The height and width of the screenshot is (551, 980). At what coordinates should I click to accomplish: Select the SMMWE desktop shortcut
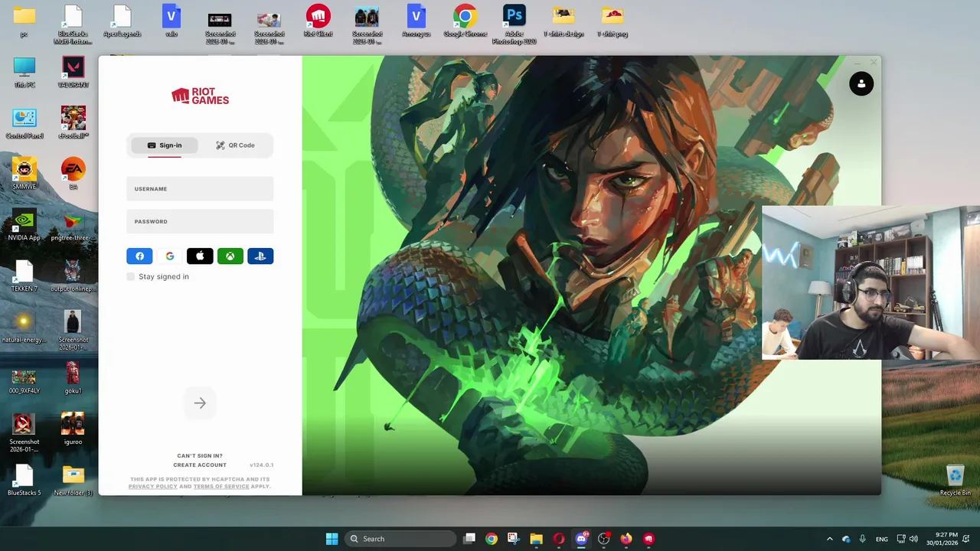(x=24, y=174)
